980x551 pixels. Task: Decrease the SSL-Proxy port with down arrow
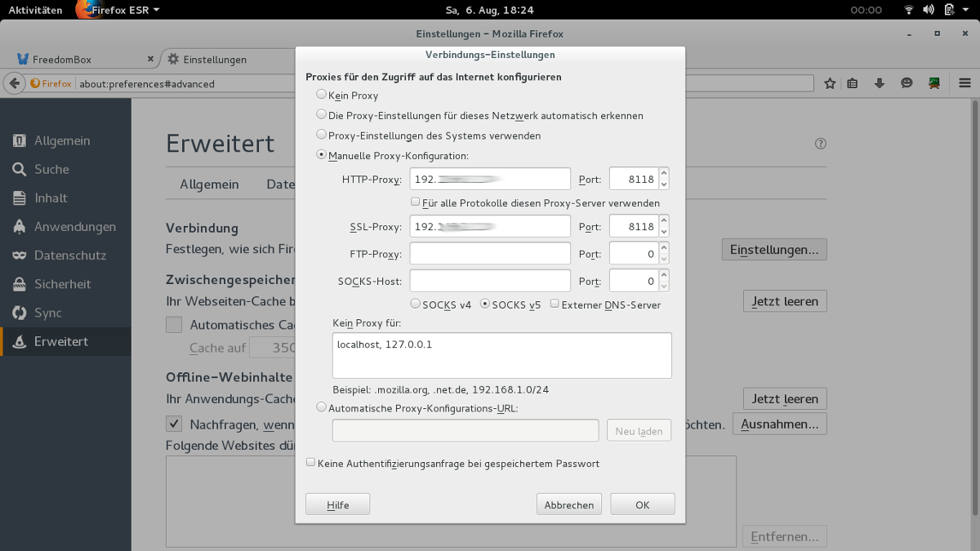tap(664, 232)
